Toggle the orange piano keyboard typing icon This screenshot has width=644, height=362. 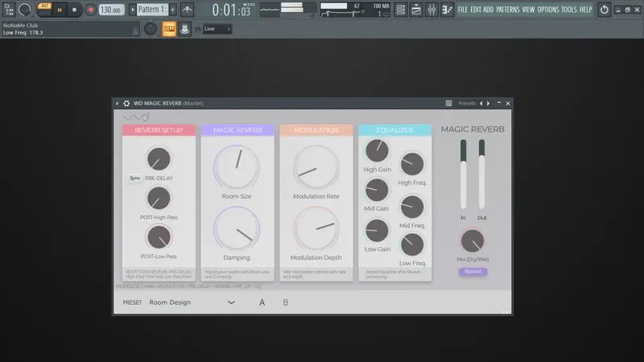tap(169, 29)
